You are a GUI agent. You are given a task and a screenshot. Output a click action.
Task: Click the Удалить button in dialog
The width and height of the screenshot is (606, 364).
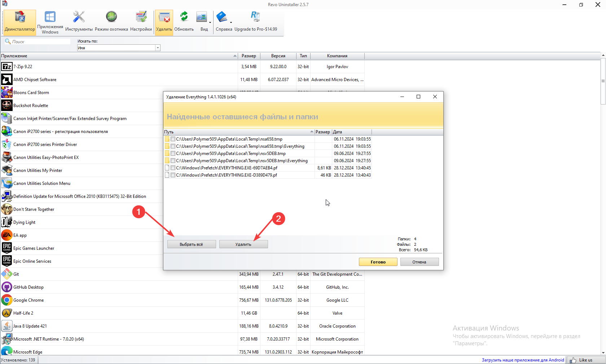coord(243,244)
